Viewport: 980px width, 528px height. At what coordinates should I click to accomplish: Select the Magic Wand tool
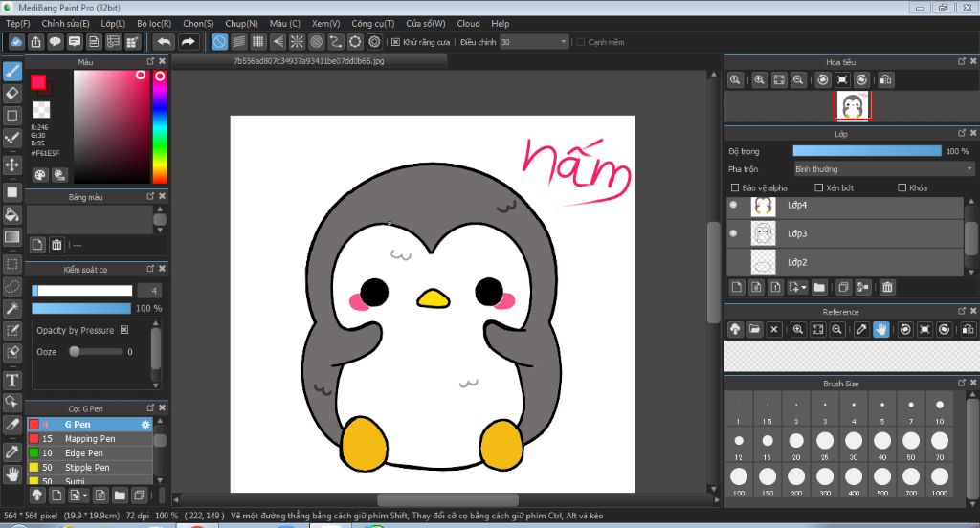coord(12,308)
